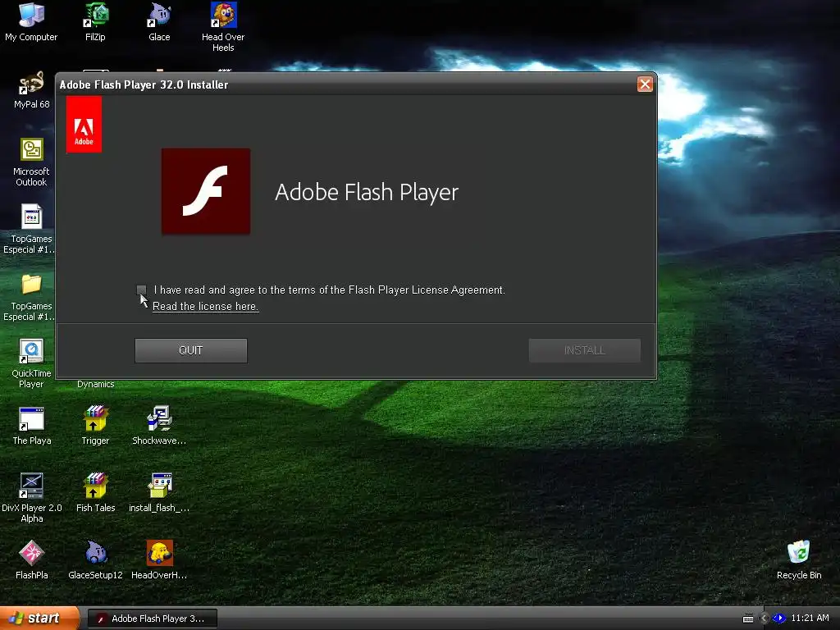Click the QUIT button
Image resolution: width=840 pixels, height=630 pixels.
click(190, 350)
